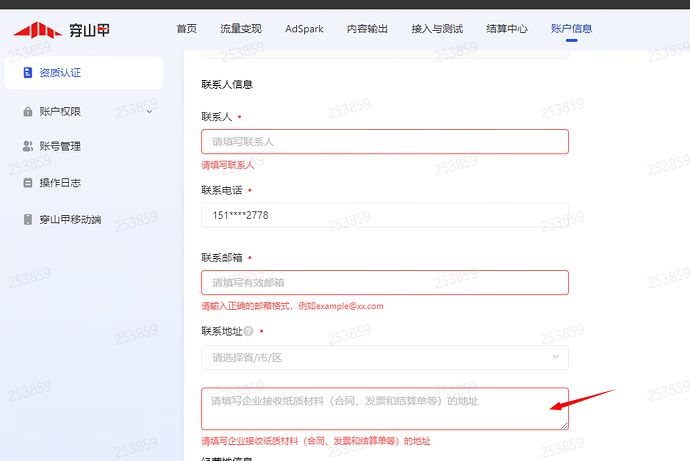The image size is (690, 461).
Task: Click the red 请填写联系人 error text
Action: (x=228, y=165)
